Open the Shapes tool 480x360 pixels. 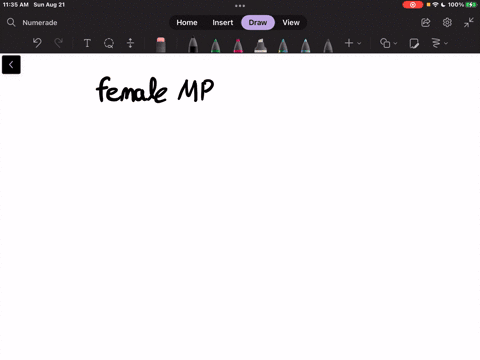tap(385, 43)
